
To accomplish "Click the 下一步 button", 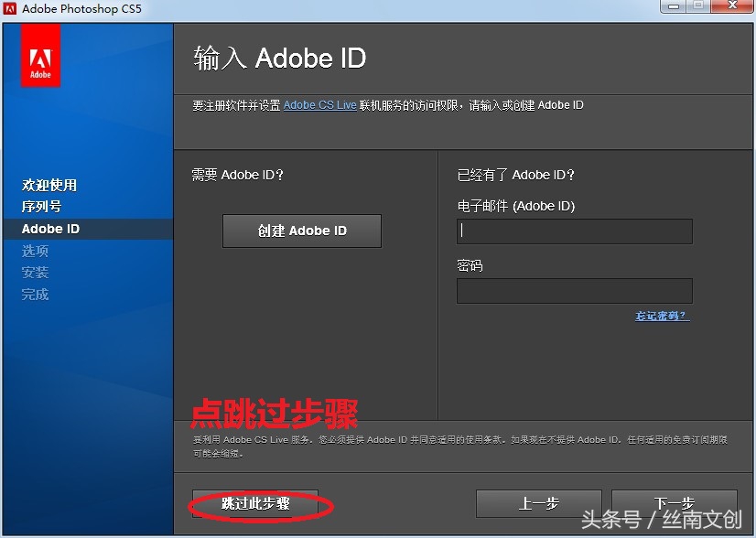I will pos(675,504).
